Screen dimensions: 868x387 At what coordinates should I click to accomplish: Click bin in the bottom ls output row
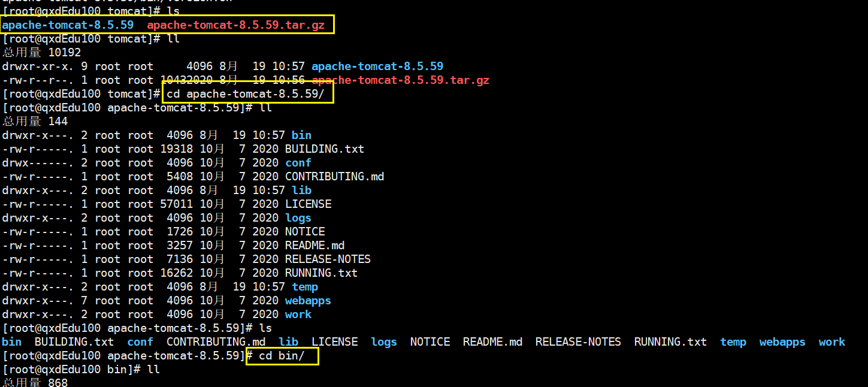click(x=11, y=342)
